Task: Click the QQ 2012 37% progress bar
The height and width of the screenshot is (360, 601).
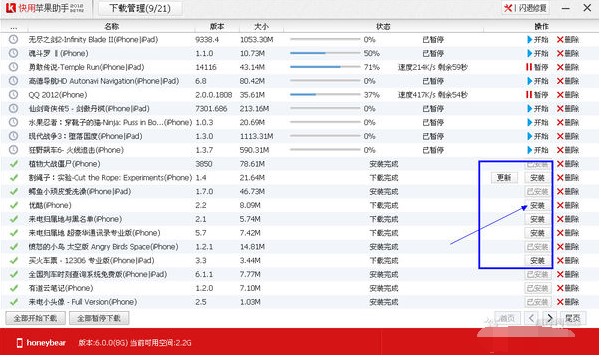Action: pos(325,94)
